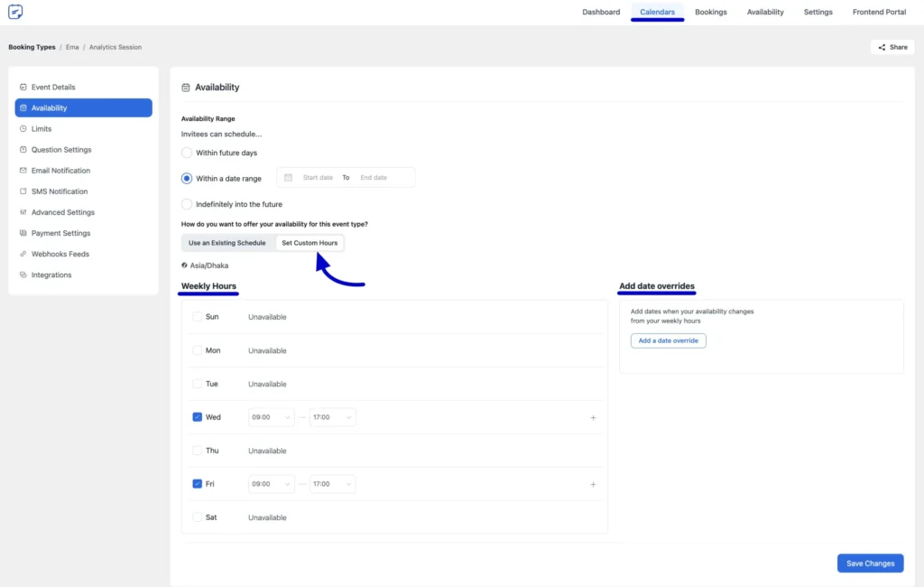Save changes with the Save Changes button
This screenshot has height=587, width=924.
(x=869, y=563)
